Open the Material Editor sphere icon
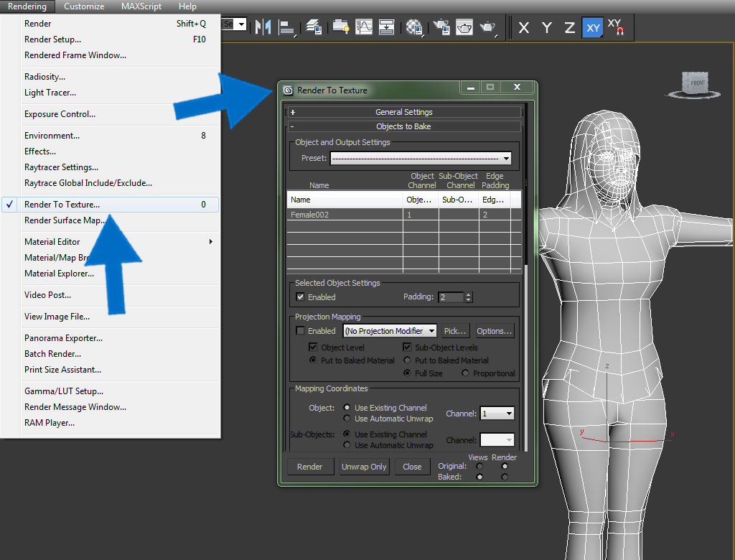The image size is (735, 560). 413,27
